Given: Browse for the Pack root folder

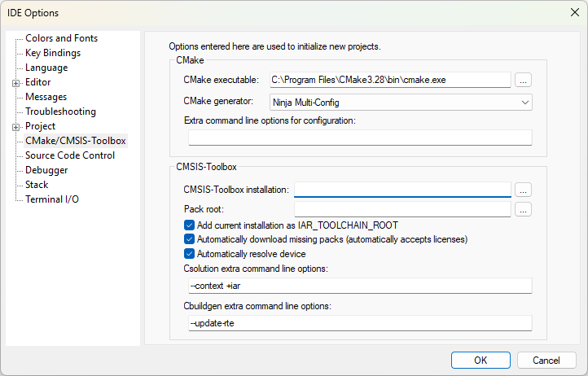Looking at the screenshot, I should [x=524, y=210].
